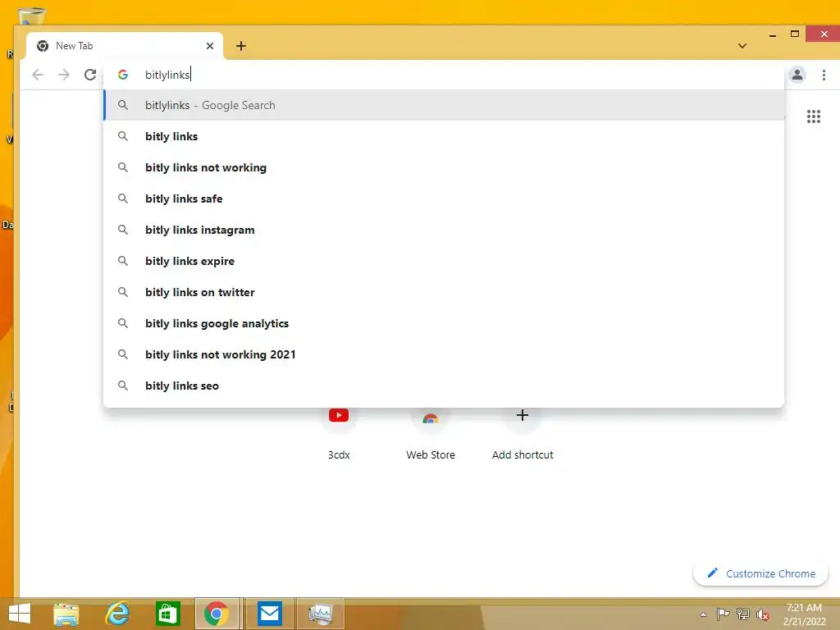Select 'bitly links safe' suggestion
This screenshot has height=630, width=840.
coord(444,199)
